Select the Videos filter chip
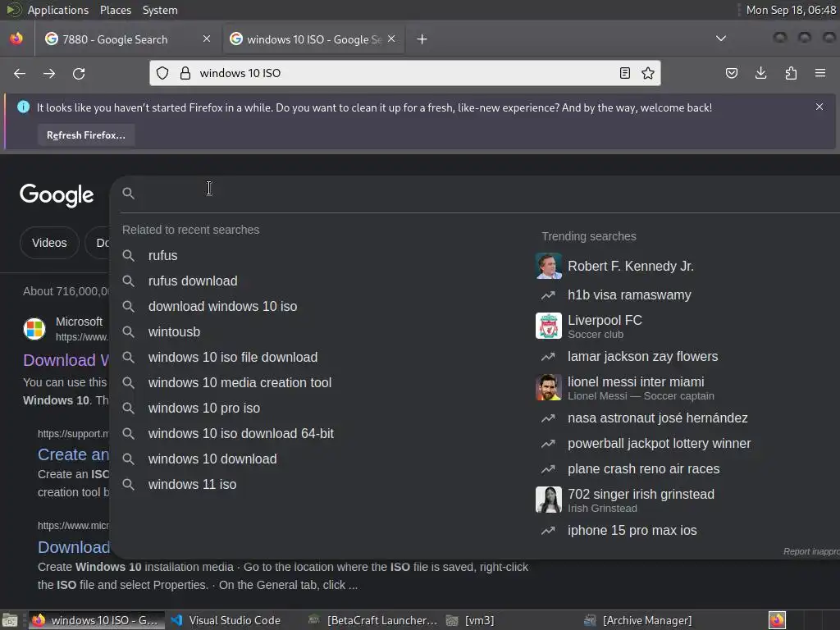This screenshot has width=840, height=630. coord(49,243)
